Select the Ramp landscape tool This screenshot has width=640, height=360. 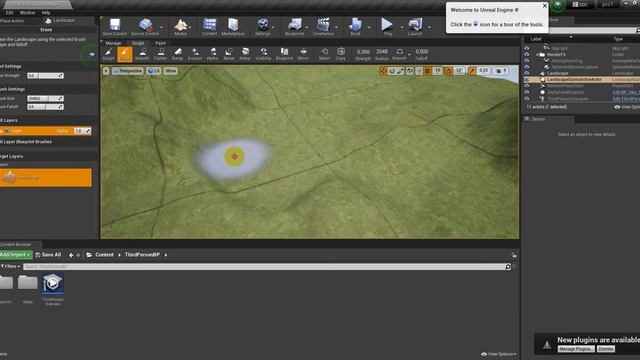(178, 54)
